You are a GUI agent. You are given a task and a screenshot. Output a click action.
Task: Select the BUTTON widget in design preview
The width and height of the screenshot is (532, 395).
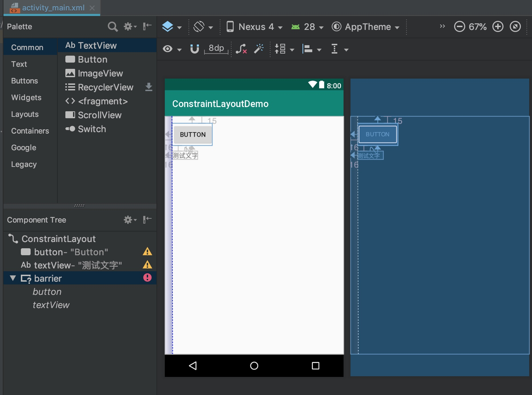[193, 135]
